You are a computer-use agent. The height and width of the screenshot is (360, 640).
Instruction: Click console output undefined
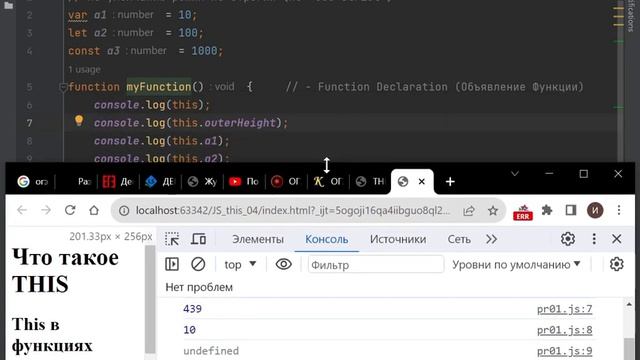pos(211,351)
